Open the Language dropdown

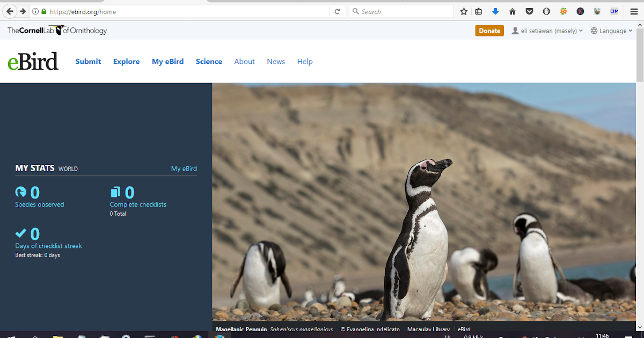(611, 31)
